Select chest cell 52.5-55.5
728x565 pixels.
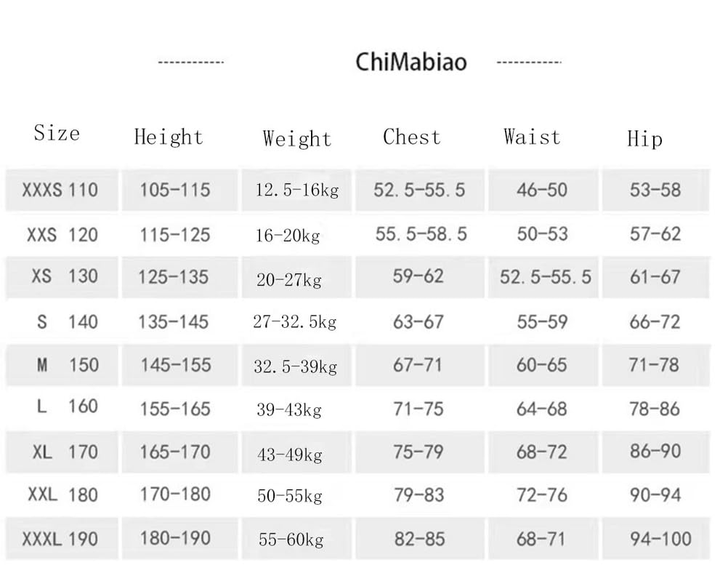419,190
